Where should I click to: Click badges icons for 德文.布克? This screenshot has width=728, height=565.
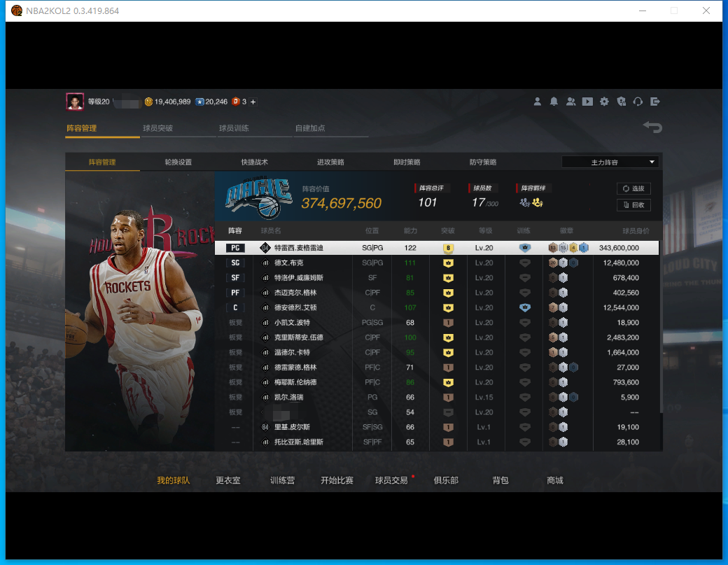coord(563,263)
